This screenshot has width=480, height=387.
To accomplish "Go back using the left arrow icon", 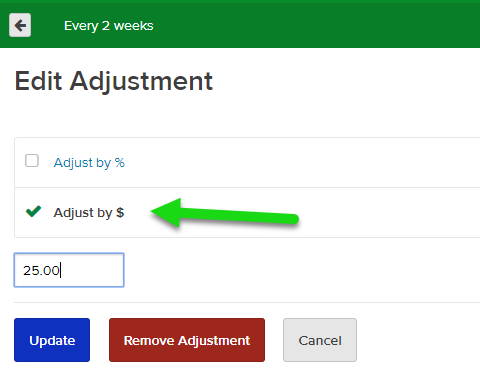I will point(20,25).
